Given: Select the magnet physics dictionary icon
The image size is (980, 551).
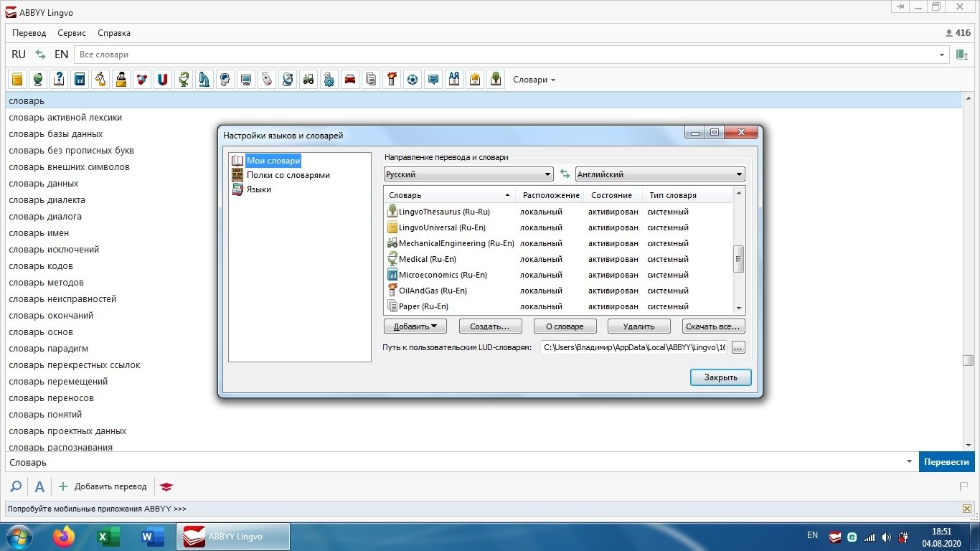Looking at the screenshot, I should tap(163, 80).
